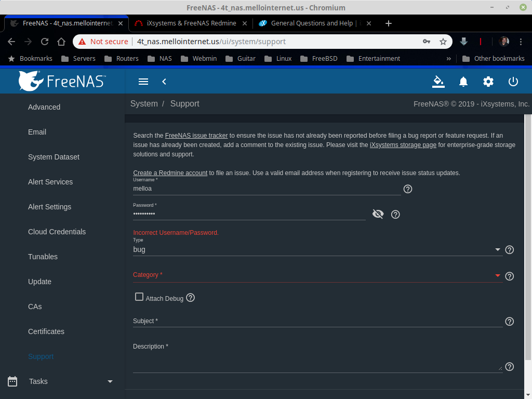Image resolution: width=532 pixels, height=399 pixels.
Task: Click the download extension arrow icon
Action: [464, 42]
